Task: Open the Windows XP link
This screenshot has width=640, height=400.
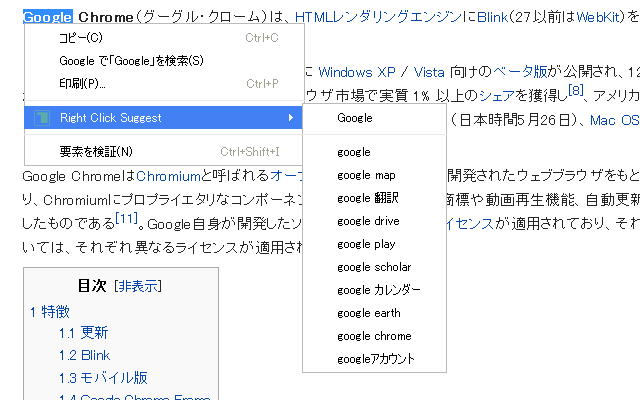Action: (x=357, y=73)
